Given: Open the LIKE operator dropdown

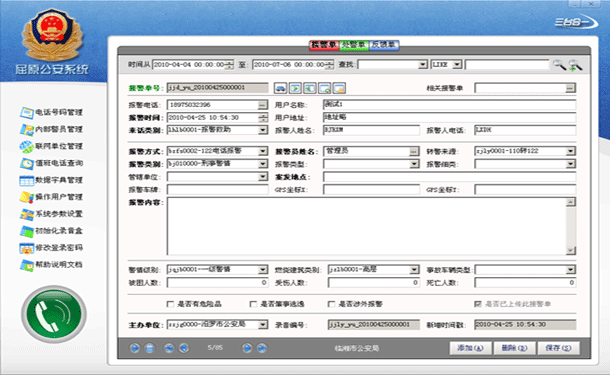Looking at the screenshot, I should tap(458, 65).
